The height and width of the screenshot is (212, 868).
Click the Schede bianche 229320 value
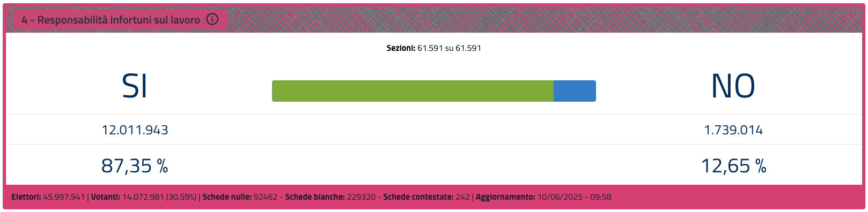point(361,197)
